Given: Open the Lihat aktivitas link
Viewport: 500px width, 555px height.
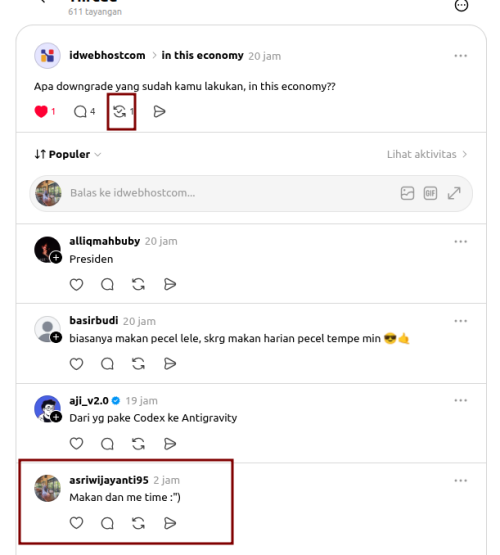Looking at the screenshot, I should point(427,154).
